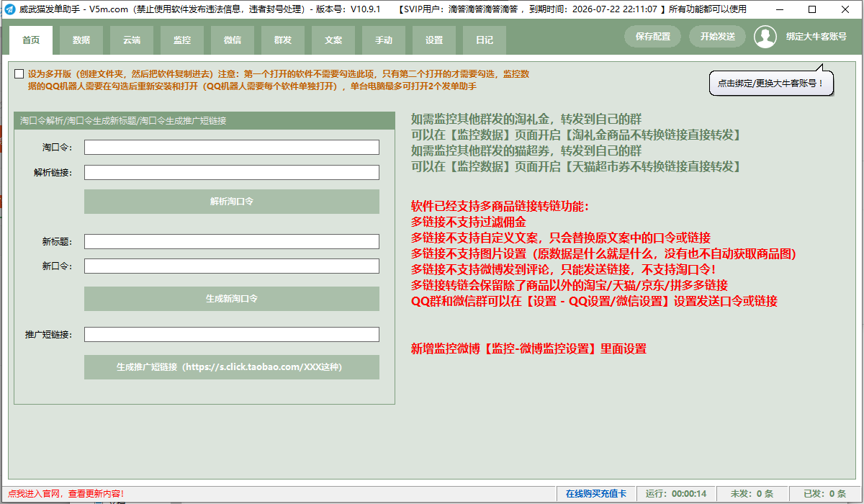Select the 微信 tab
864x504 pixels.
pyautogui.click(x=233, y=40)
